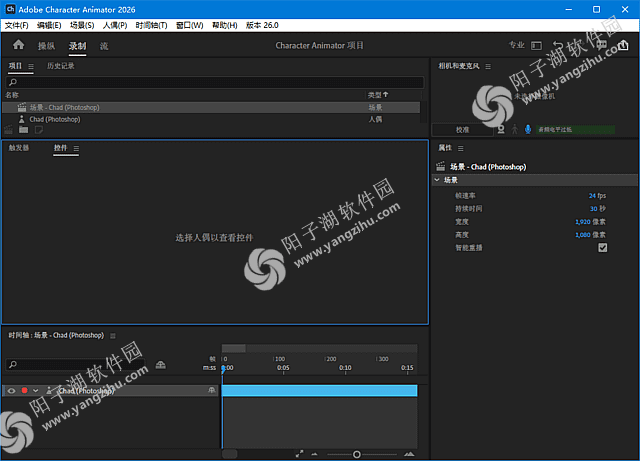
Task: Click the dome icon beside timeline search
Action: click(x=160, y=365)
